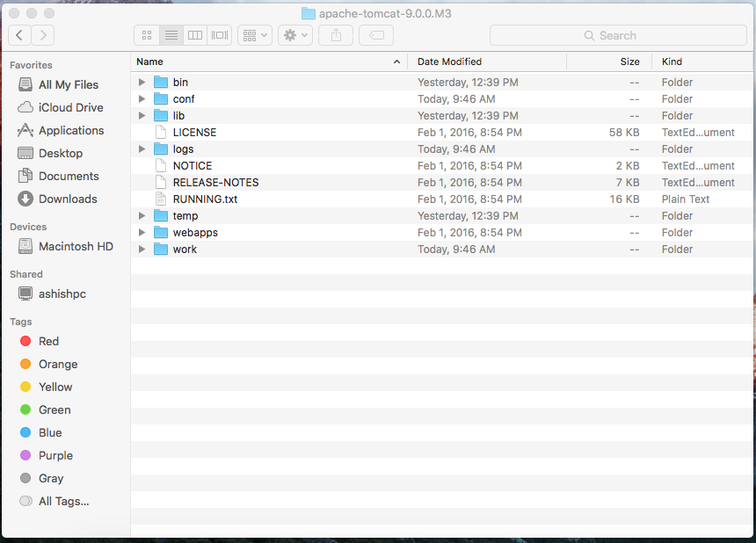Expand the conf folder disclosure triangle

(142, 98)
